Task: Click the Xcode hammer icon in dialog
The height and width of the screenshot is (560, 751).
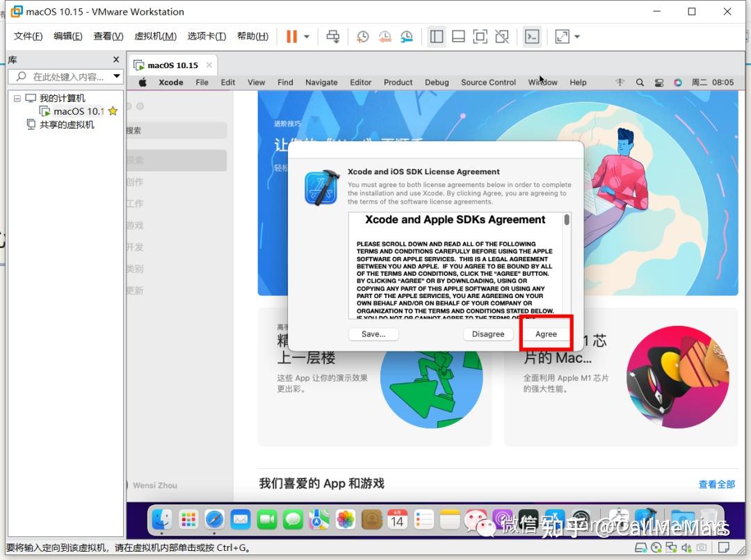Action: click(x=322, y=188)
